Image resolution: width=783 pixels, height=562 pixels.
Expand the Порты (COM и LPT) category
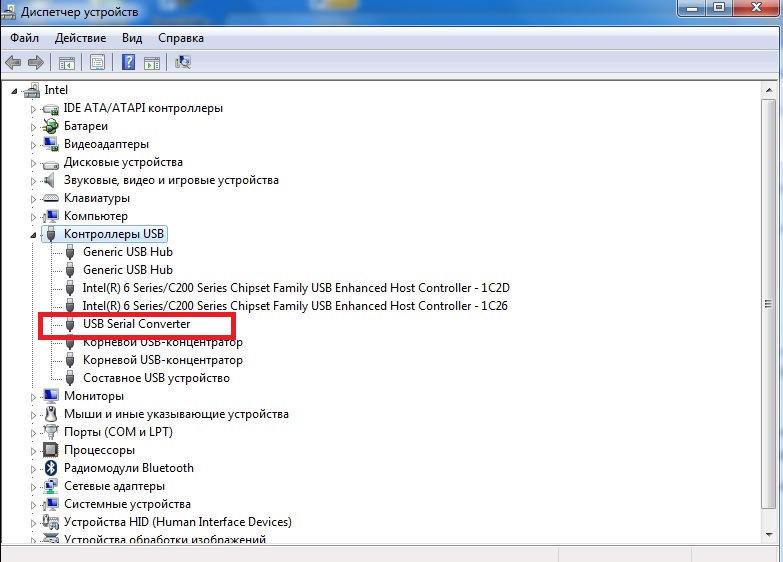[x=33, y=433]
